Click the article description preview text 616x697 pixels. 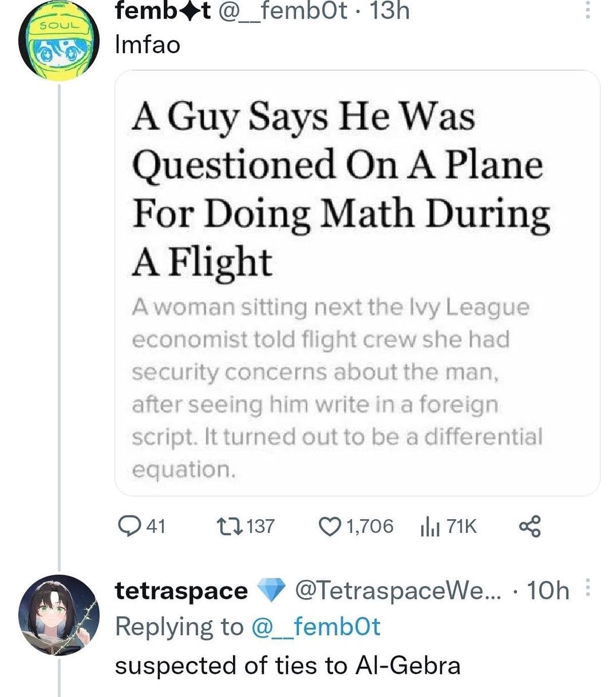point(336,388)
